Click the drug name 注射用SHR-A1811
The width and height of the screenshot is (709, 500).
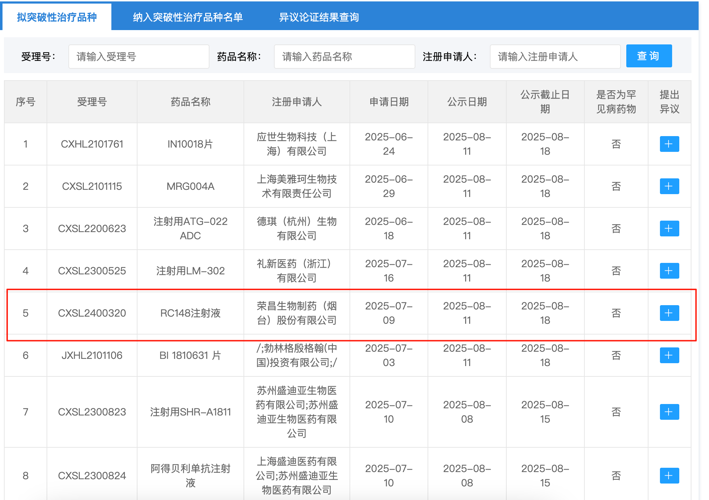click(190, 412)
